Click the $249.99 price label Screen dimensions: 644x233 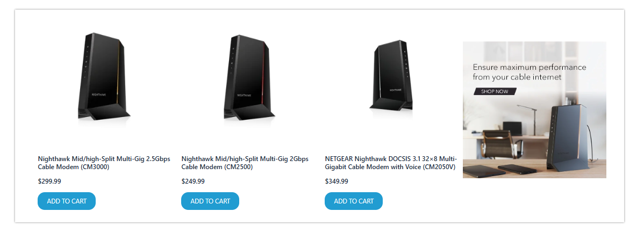[x=193, y=181]
